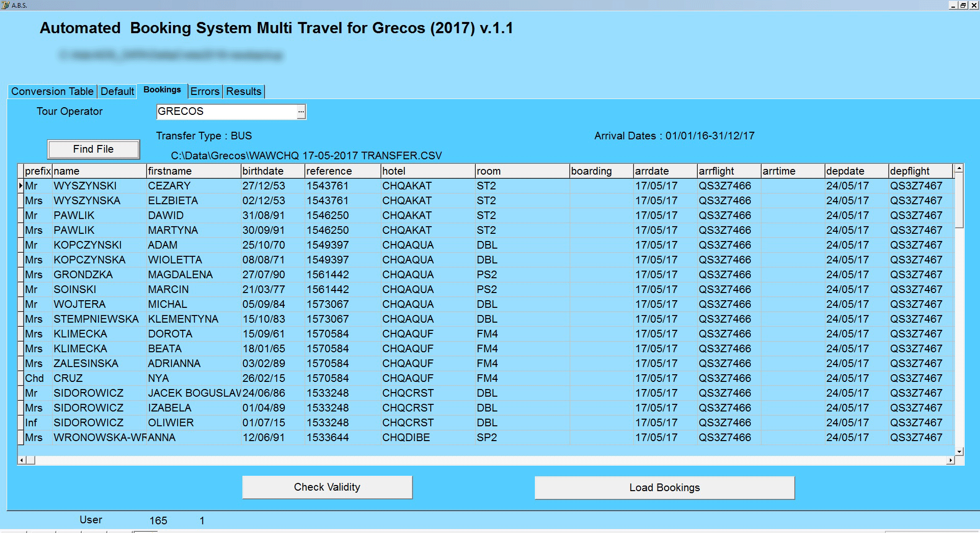Viewport: 980px width, 533px height.
Task: Click the up arrow on vertical scrollbar
Action: tap(959, 169)
